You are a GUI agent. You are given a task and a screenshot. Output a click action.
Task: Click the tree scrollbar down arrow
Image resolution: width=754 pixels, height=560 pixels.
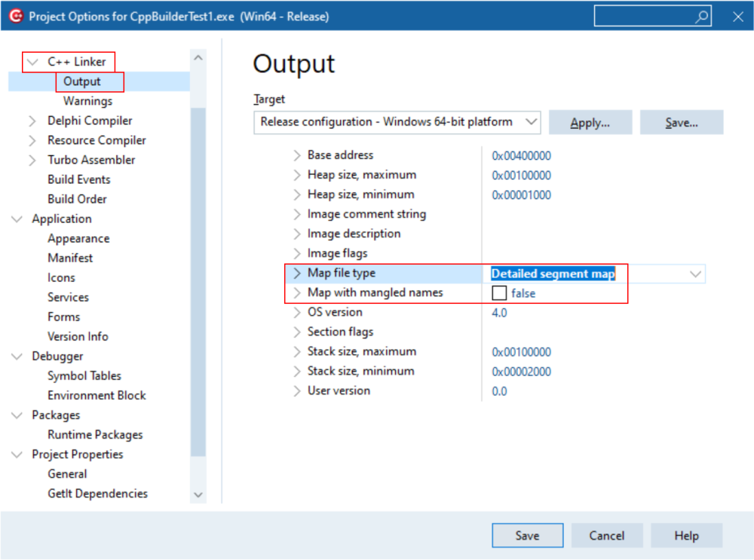pyautogui.click(x=198, y=494)
